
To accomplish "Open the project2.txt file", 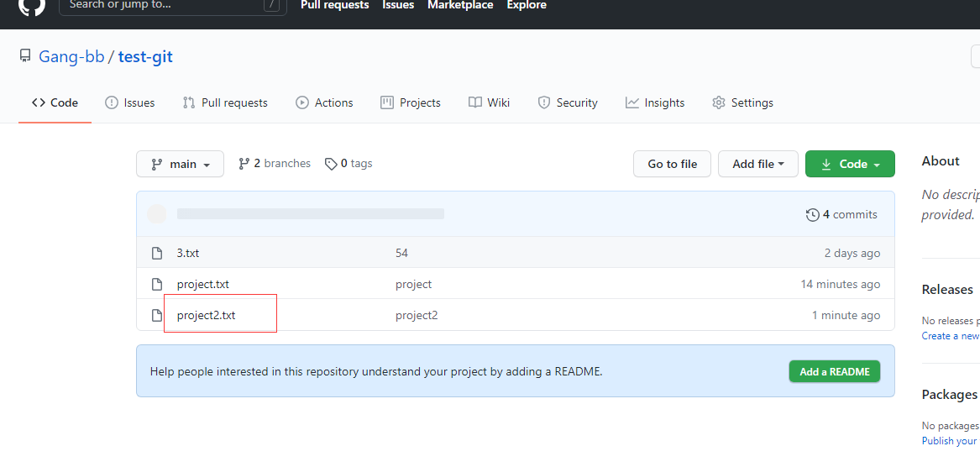I will click(207, 316).
